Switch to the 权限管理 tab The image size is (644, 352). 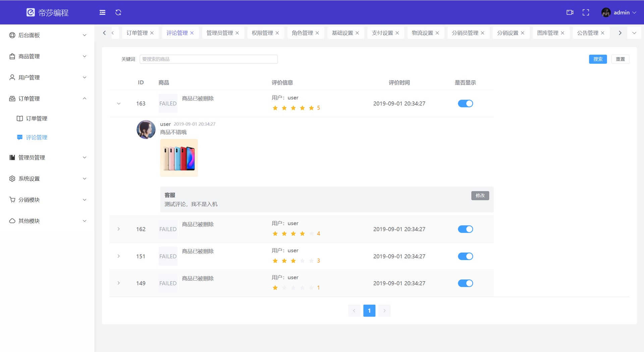coord(262,33)
